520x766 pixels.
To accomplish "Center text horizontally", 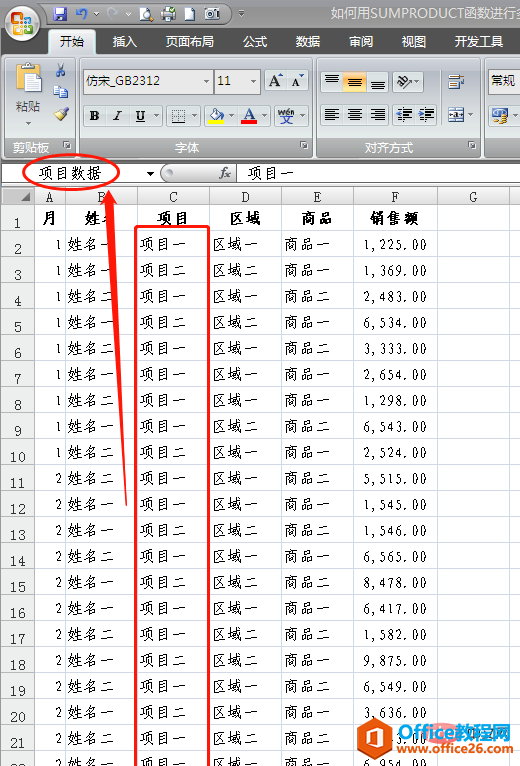I will coord(355,115).
